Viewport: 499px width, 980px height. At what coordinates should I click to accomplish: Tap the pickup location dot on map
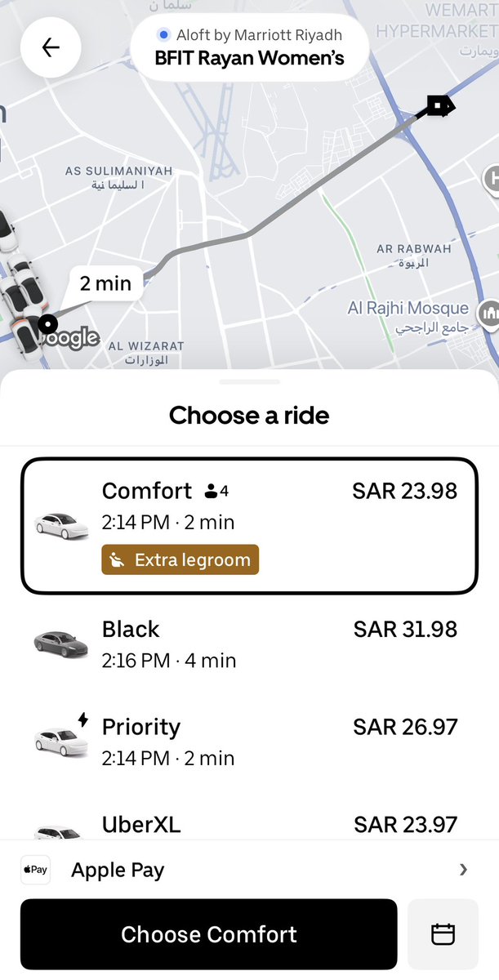tap(48, 324)
